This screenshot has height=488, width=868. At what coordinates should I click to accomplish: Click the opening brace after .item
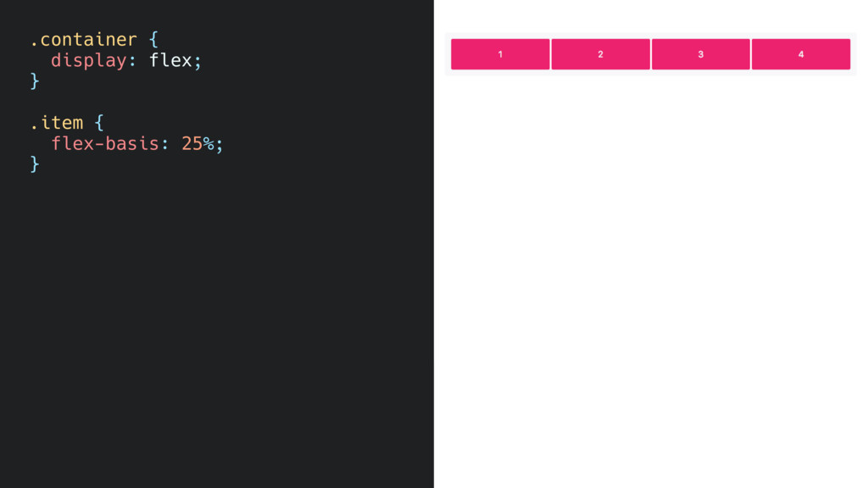[x=99, y=122]
